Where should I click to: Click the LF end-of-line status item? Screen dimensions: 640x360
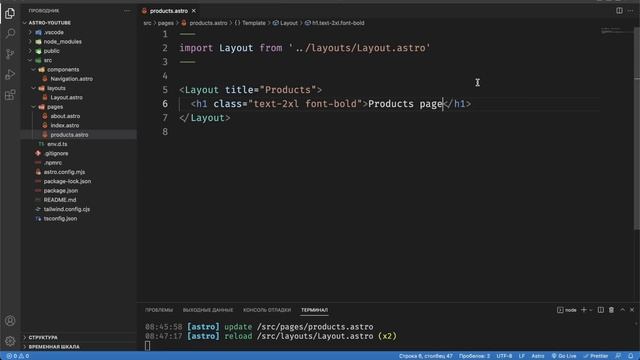tap(522, 356)
